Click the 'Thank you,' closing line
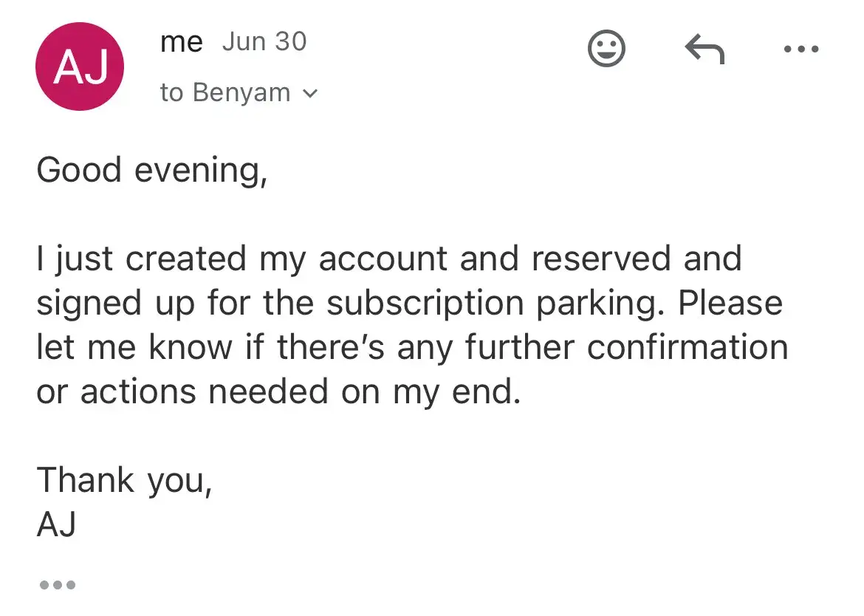The height and width of the screenshot is (616, 864). 125,480
